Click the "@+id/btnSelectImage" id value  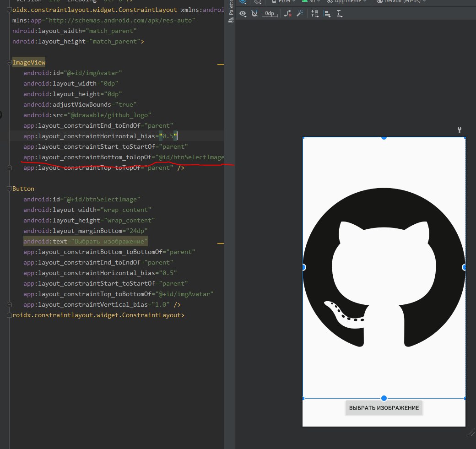tap(102, 199)
